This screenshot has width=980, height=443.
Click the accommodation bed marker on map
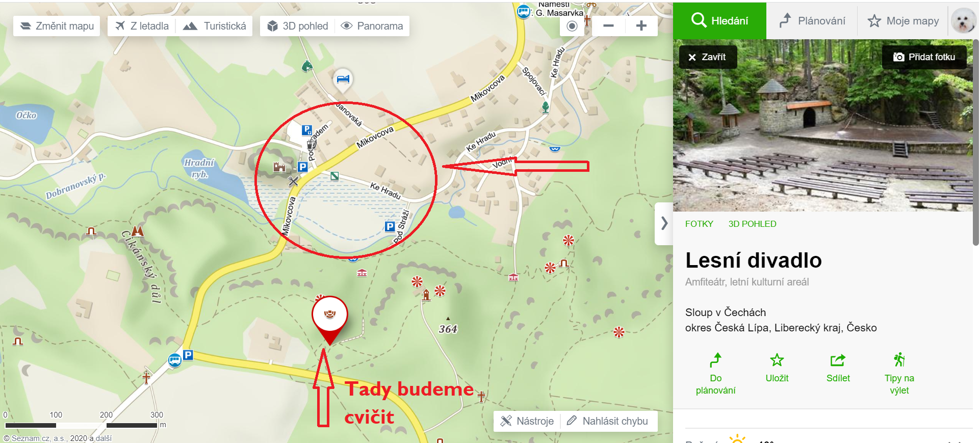(x=343, y=80)
